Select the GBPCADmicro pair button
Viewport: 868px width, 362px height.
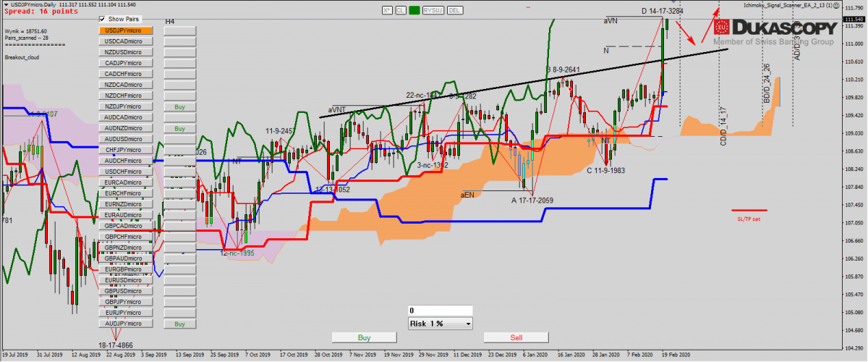point(125,226)
